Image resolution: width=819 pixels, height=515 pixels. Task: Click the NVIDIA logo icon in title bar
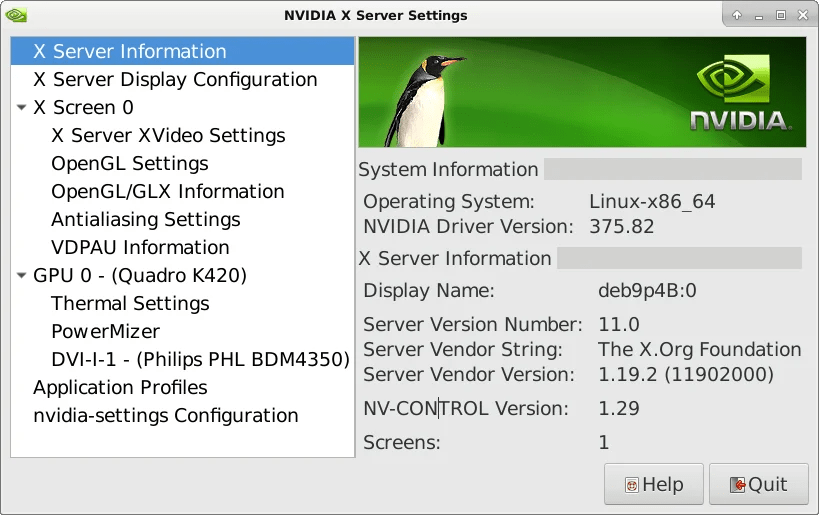pyautogui.click(x=16, y=15)
